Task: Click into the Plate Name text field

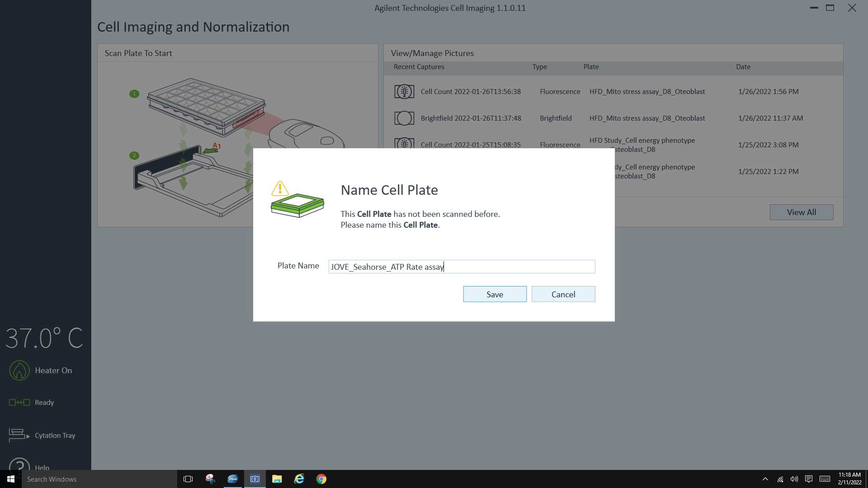Action: click(461, 267)
